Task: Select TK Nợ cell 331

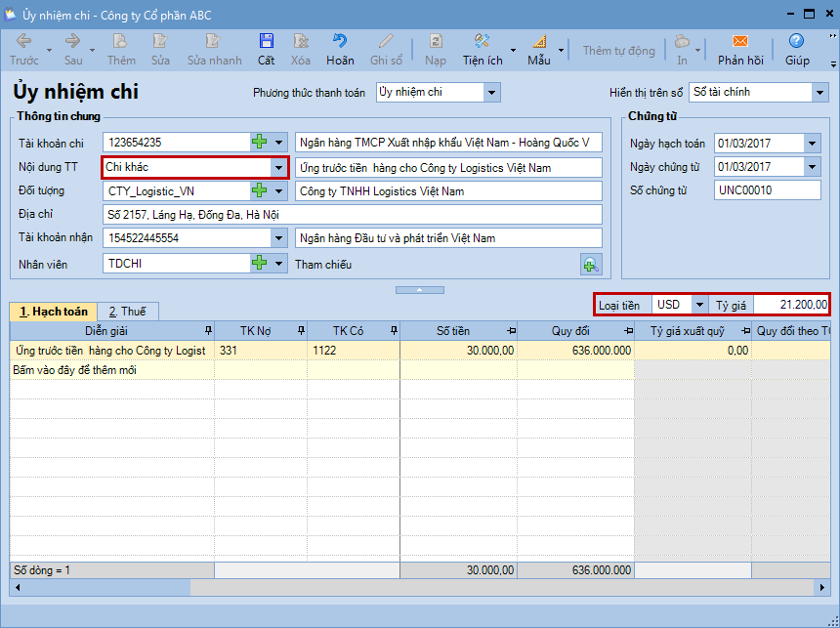Action: [261, 351]
